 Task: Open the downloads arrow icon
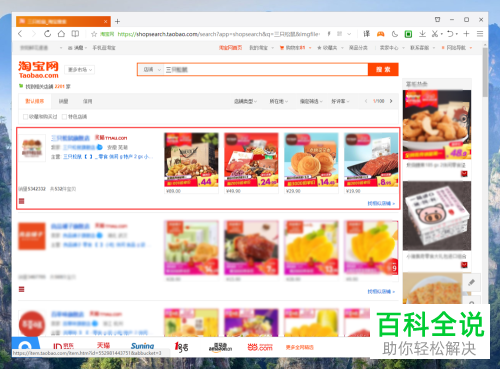[422, 34]
